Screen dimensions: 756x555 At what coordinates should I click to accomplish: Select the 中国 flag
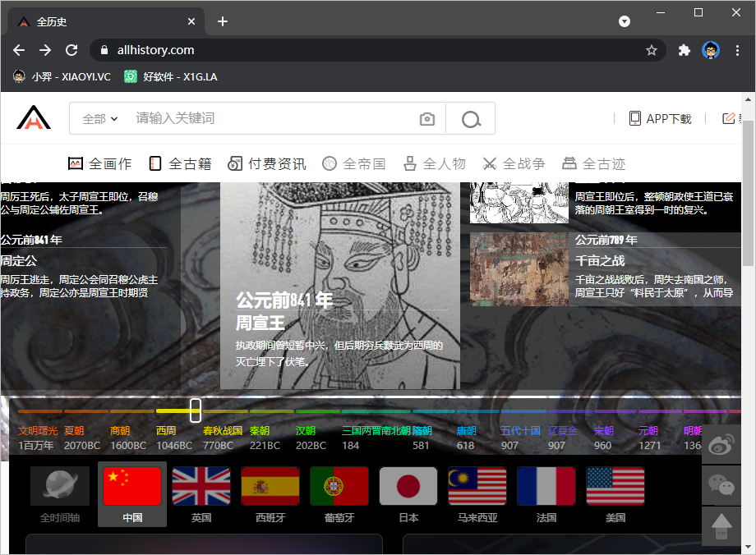coord(132,486)
